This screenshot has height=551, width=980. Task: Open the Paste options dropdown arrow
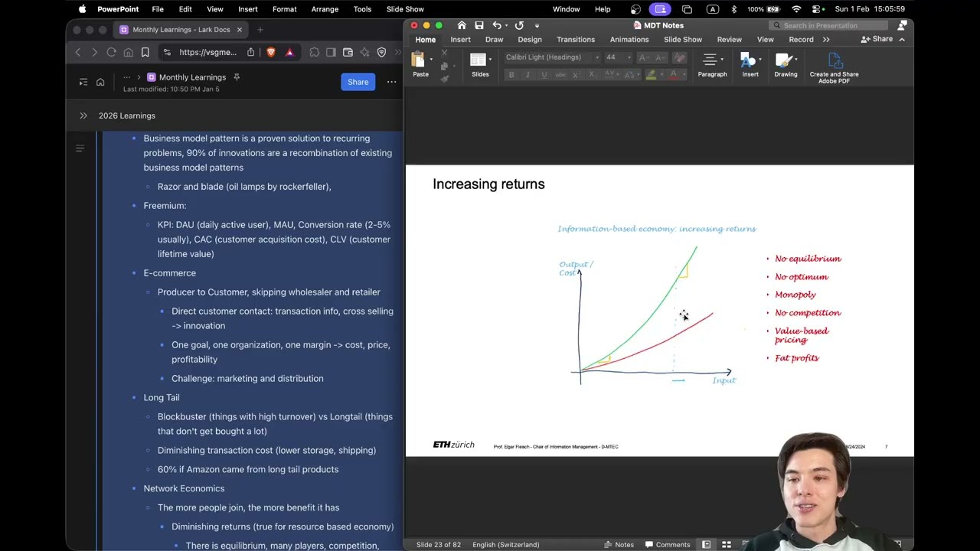click(431, 60)
